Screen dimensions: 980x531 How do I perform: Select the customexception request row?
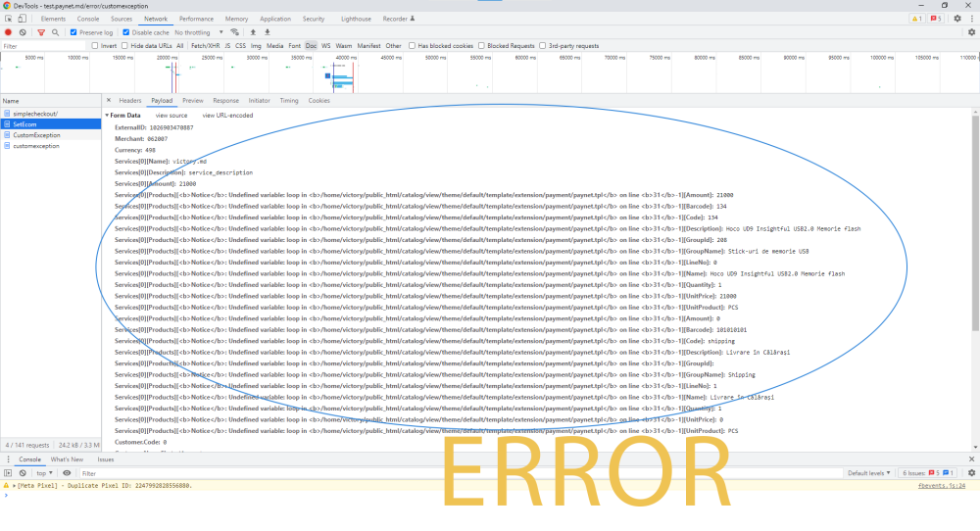coord(51,146)
